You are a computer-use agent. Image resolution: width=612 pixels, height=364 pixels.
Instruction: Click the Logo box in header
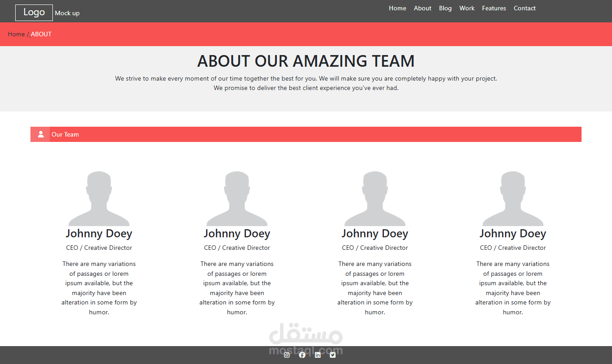(34, 13)
